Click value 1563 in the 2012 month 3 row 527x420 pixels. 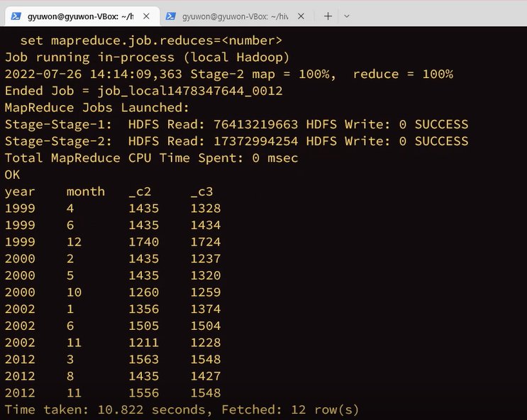(144, 360)
